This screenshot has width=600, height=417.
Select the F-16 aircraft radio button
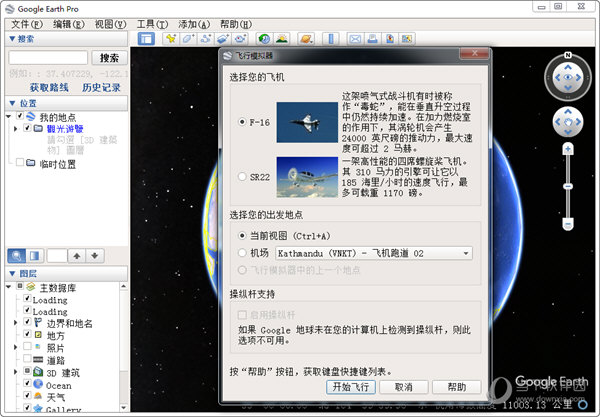click(242, 122)
